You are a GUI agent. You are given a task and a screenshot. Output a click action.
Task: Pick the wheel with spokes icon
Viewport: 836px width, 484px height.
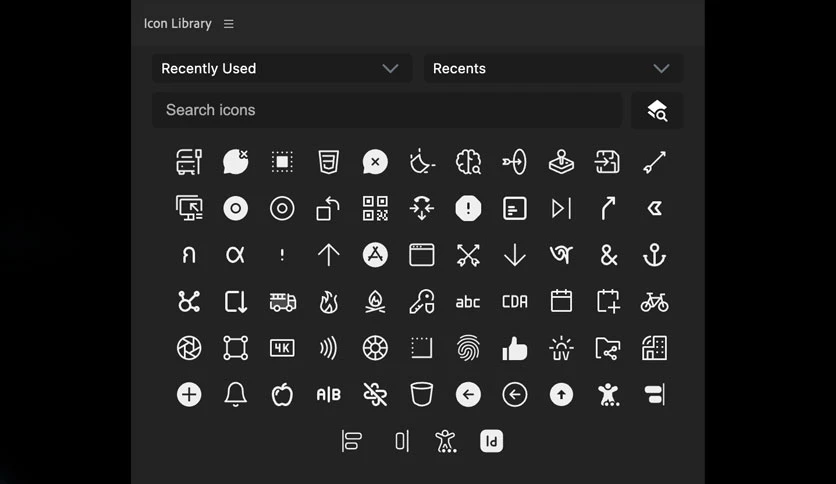pyautogui.click(x=375, y=348)
